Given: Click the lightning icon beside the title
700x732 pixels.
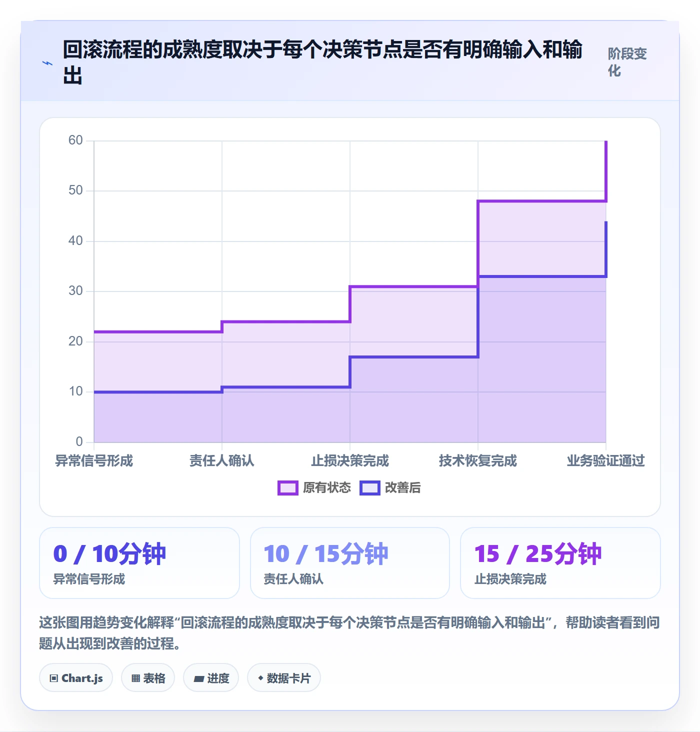Looking at the screenshot, I should pos(47,63).
